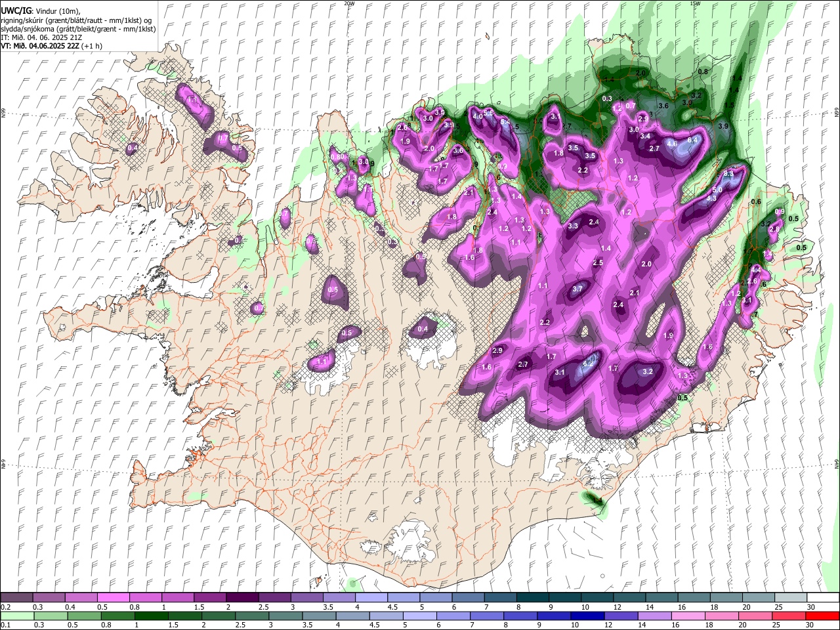Click the top-row snow swatch labeled 6
Viewport: 840px width, 630px height.
[468, 598]
